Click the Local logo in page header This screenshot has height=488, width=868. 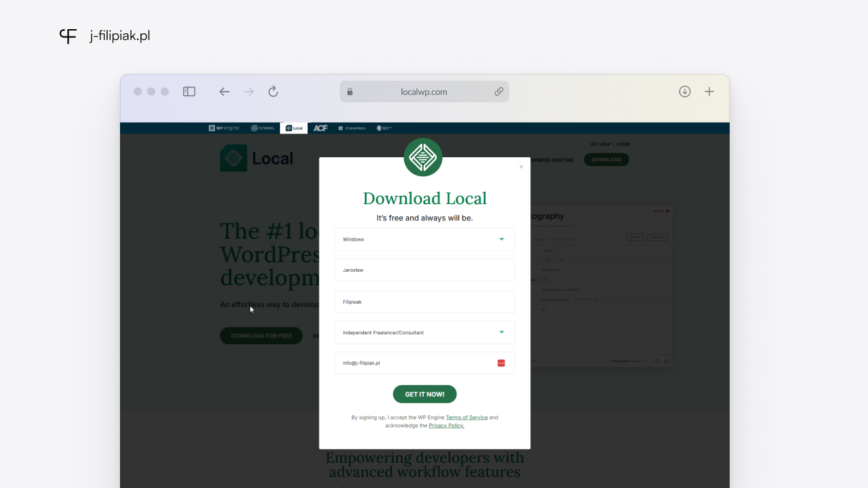coord(256,158)
